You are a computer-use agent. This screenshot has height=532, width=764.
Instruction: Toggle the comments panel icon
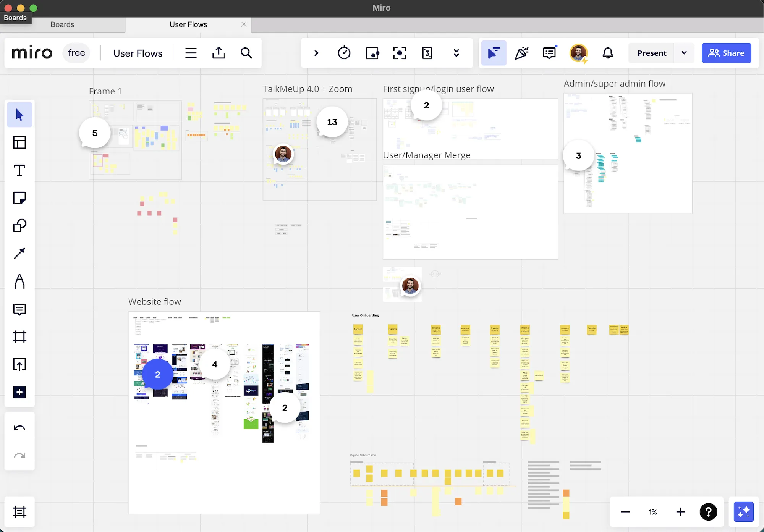tap(549, 53)
